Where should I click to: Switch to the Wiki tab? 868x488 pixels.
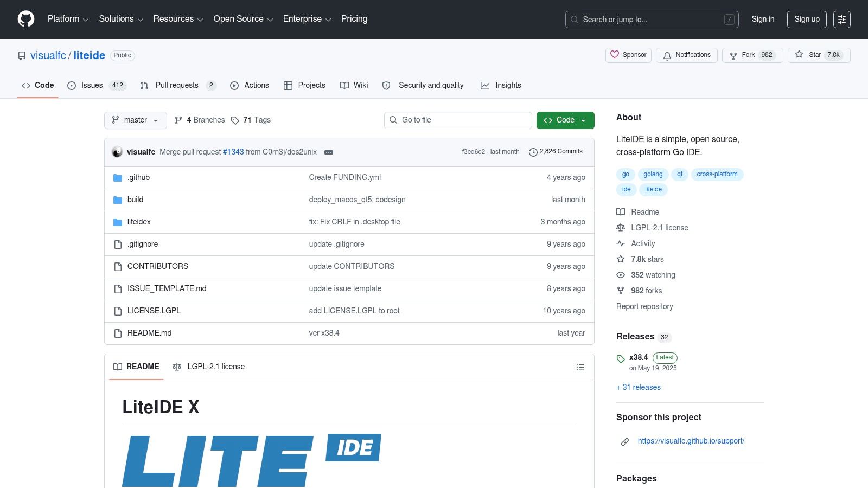coord(354,86)
